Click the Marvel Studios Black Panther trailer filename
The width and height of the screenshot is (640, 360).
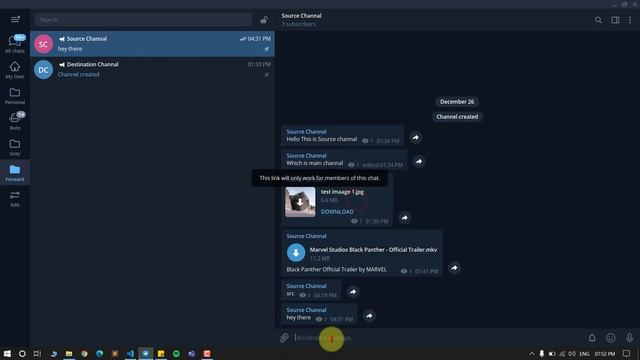tap(373, 249)
